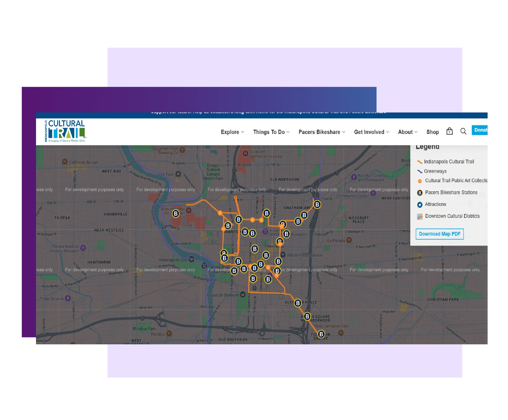Viewport: 508px width, 420px height.
Task: Click the La Parada restaurant pin
Action: click(349, 240)
